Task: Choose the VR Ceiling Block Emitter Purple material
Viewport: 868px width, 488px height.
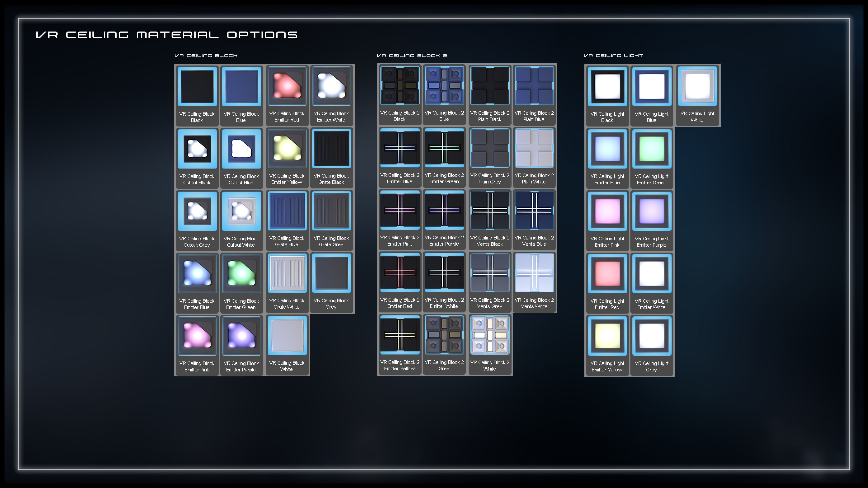Action: click(242, 336)
